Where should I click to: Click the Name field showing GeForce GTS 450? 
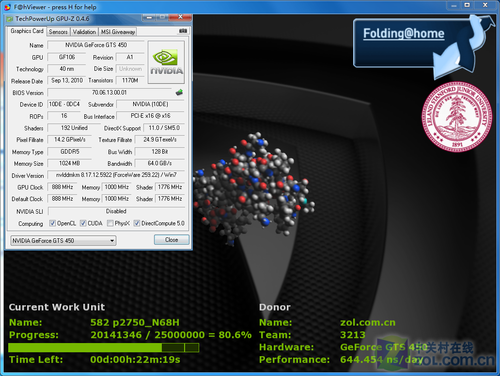96,45
